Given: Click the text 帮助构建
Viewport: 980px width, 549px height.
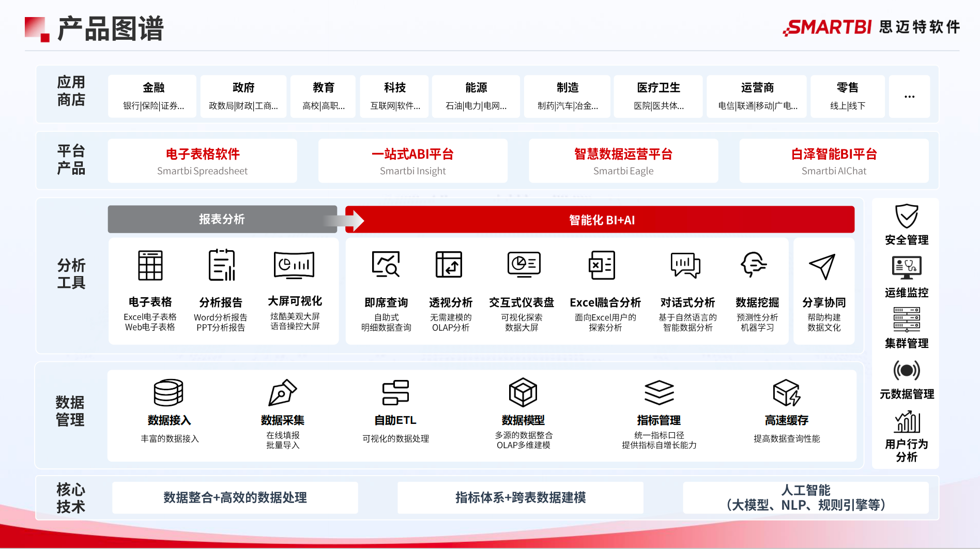Looking at the screenshot, I should point(824,317).
